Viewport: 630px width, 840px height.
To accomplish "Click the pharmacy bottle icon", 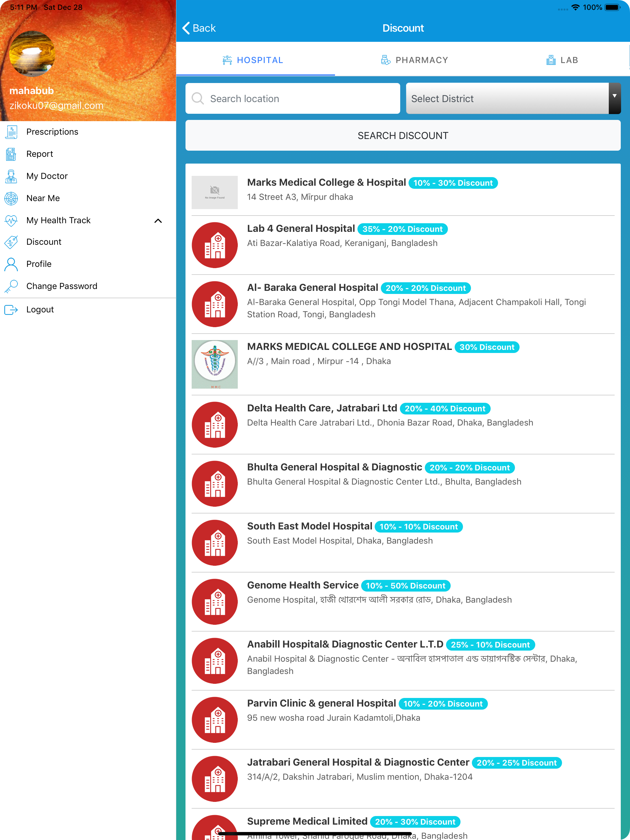I will click(x=386, y=60).
